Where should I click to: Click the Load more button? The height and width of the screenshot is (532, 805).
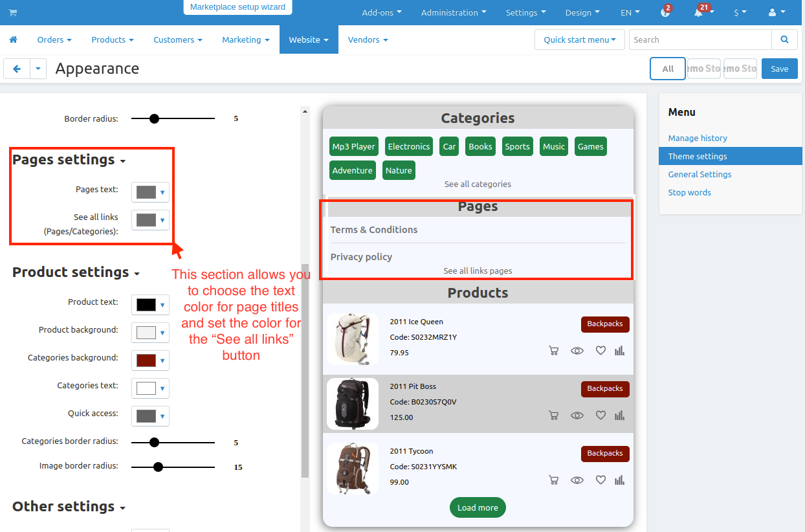click(x=478, y=507)
